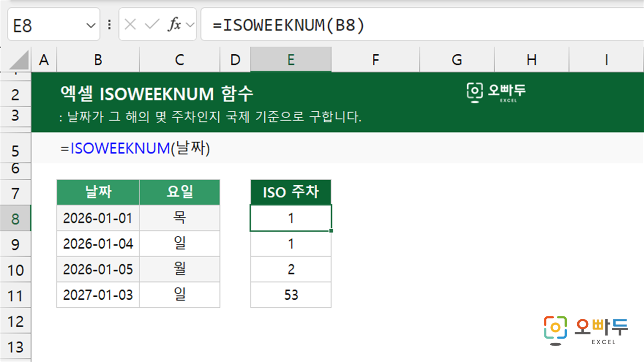This screenshot has width=644, height=362.
Task: Select the cell with date 2027-01-03
Action: pos(98,295)
